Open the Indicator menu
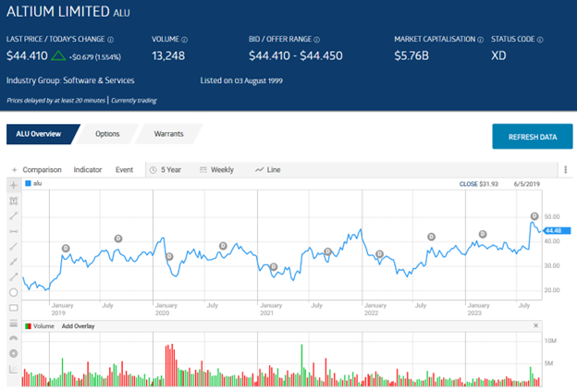The height and width of the screenshot is (392, 577). pyautogui.click(x=88, y=170)
